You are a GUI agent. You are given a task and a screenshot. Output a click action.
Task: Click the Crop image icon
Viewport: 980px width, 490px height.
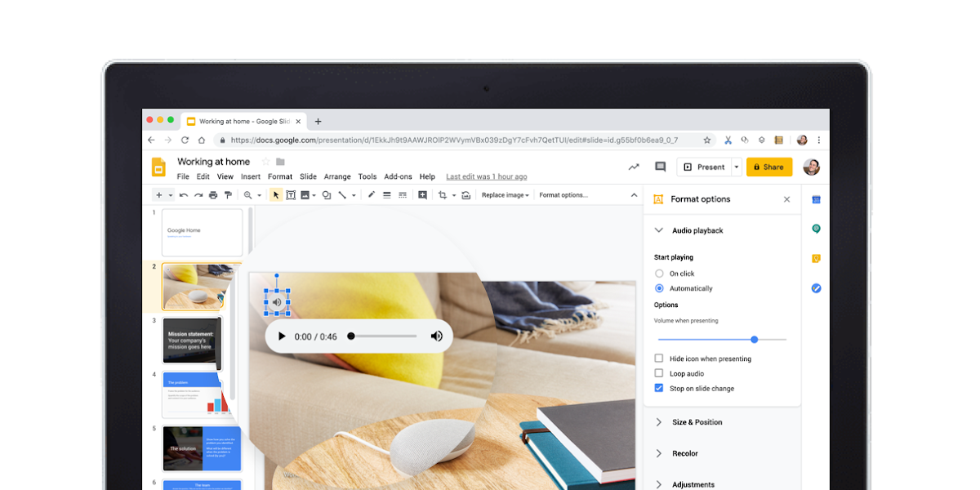click(443, 195)
